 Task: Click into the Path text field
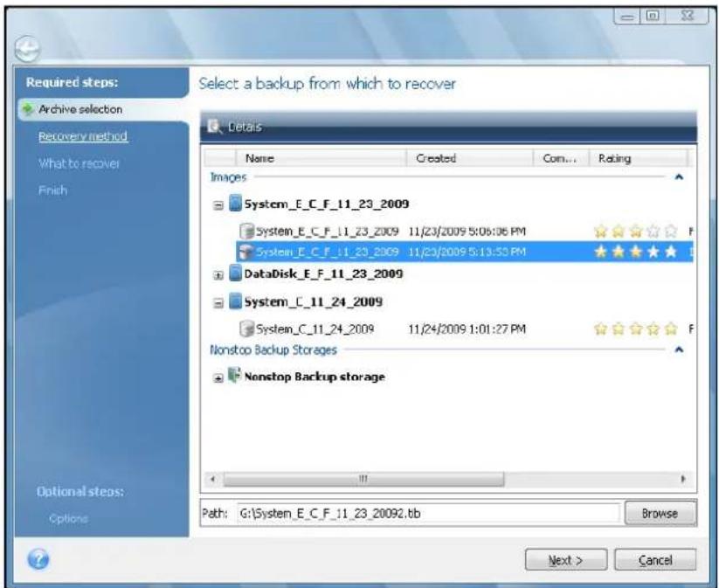click(428, 513)
